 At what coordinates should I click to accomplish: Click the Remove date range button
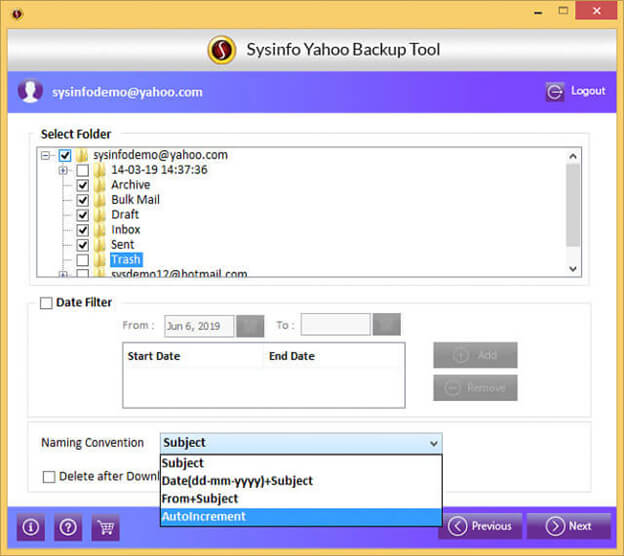(475, 388)
